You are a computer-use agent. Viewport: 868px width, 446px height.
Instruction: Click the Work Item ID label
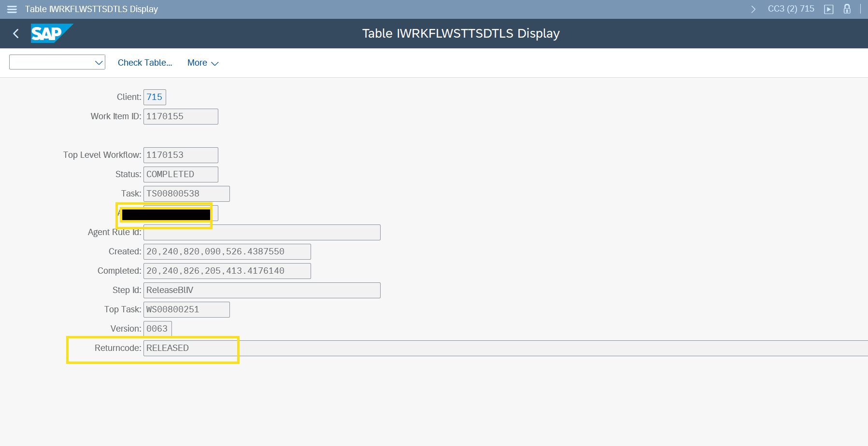(x=116, y=116)
